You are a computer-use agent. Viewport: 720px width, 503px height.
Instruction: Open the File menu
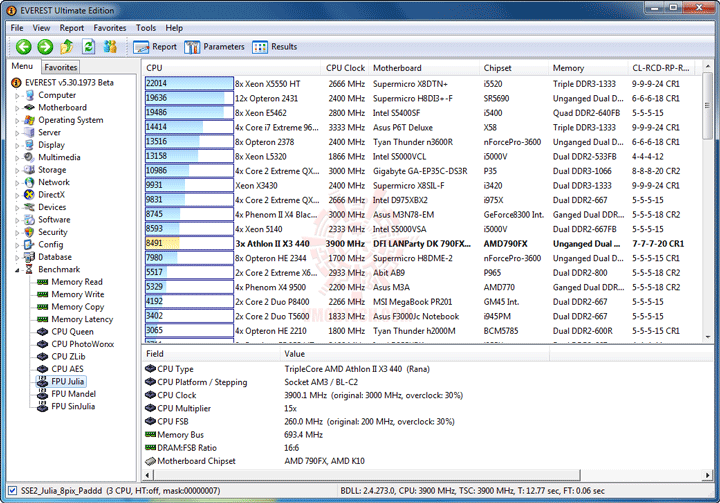pos(17,28)
